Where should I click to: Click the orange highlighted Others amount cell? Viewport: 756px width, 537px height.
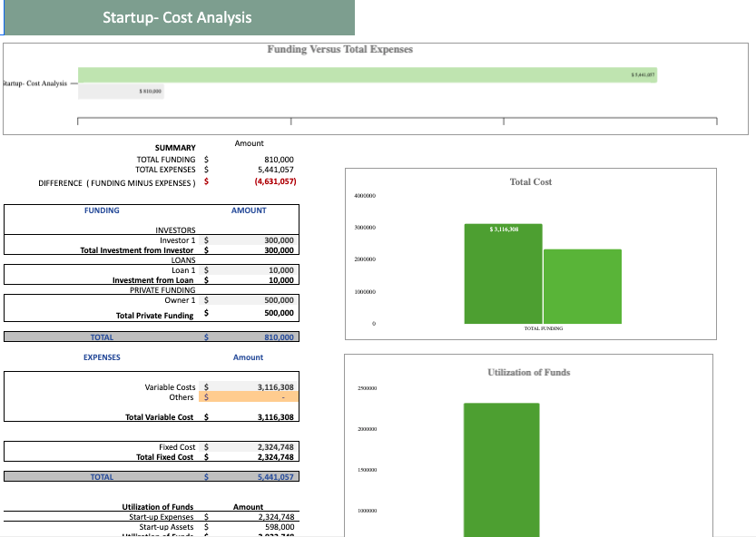tap(249, 397)
